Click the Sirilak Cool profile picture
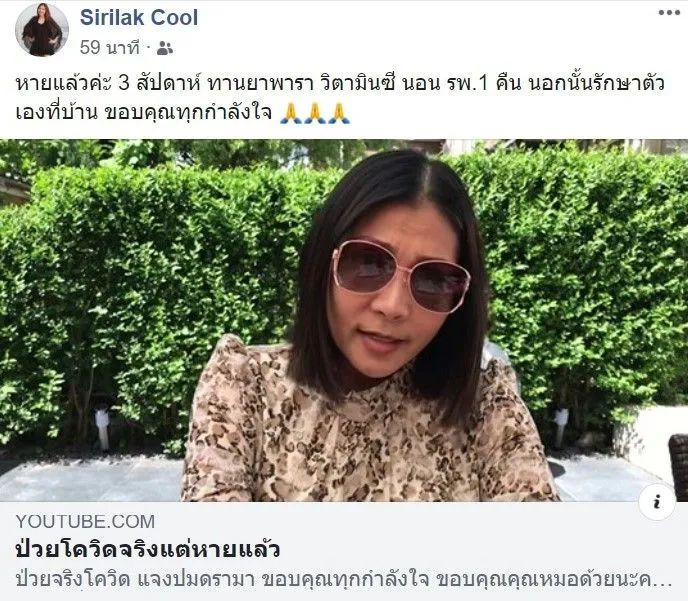 (42, 30)
